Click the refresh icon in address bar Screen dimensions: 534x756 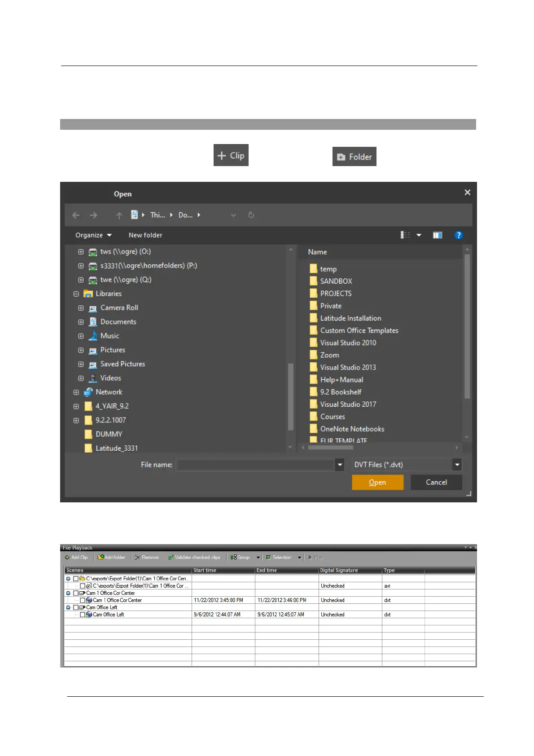click(x=251, y=215)
